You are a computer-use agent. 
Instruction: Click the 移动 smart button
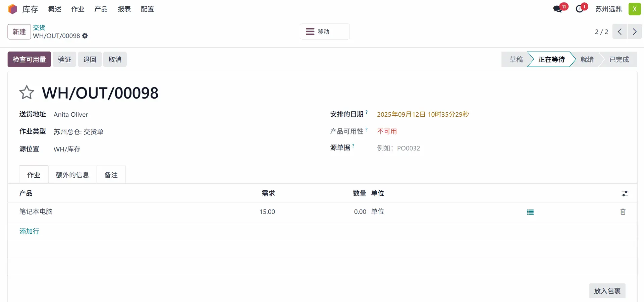324,32
